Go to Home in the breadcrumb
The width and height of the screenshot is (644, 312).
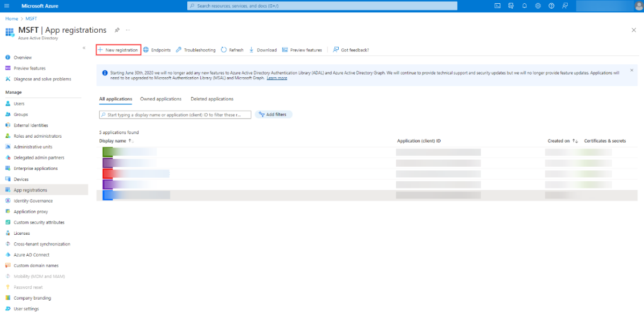coord(11,19)
